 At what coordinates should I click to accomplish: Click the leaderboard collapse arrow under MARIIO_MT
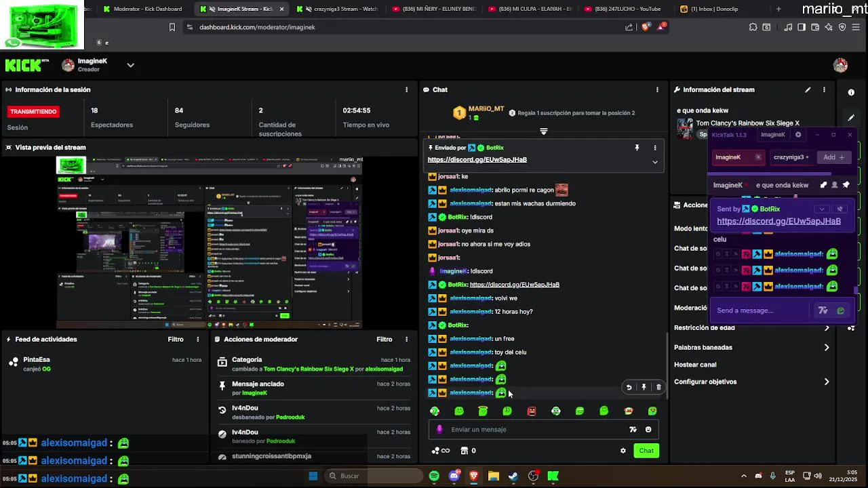(x=543, y=131)
